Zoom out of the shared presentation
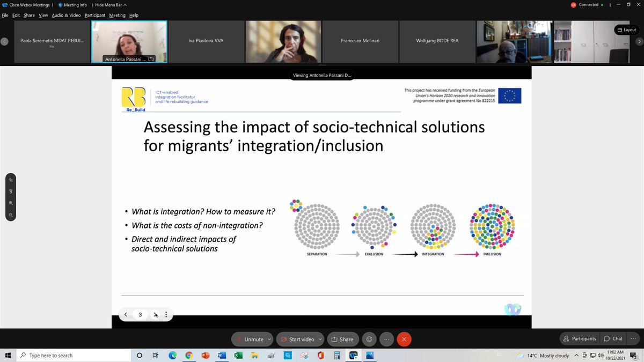 point(10,215)
